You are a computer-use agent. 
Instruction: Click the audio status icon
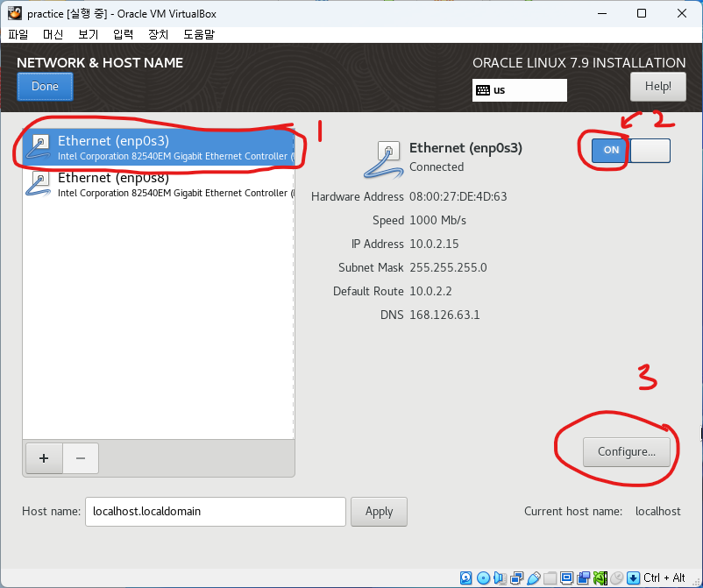pyautogui.click(x=500, y=577)
